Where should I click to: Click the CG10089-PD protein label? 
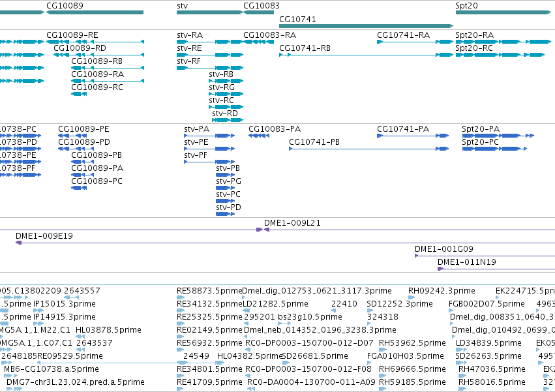(84, 142)
